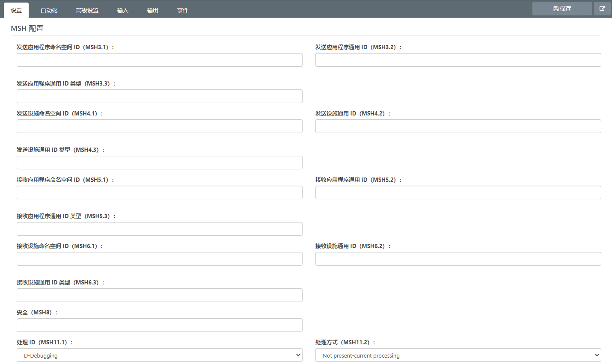Click the 发送应用程序通用 ID 类型 (MSH3.3) field
Screen dimensions: 612x364
[x=160, y=96]
